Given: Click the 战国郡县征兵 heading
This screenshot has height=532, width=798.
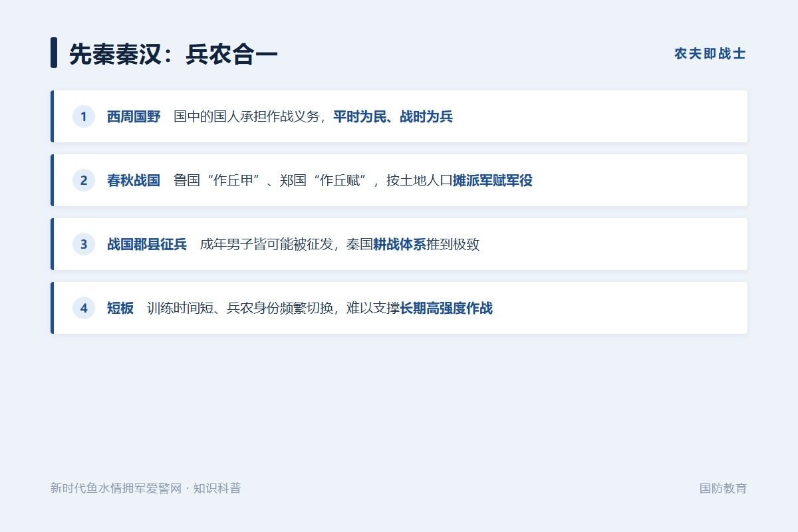Looking at the screenshot, I should click(147, 245).
